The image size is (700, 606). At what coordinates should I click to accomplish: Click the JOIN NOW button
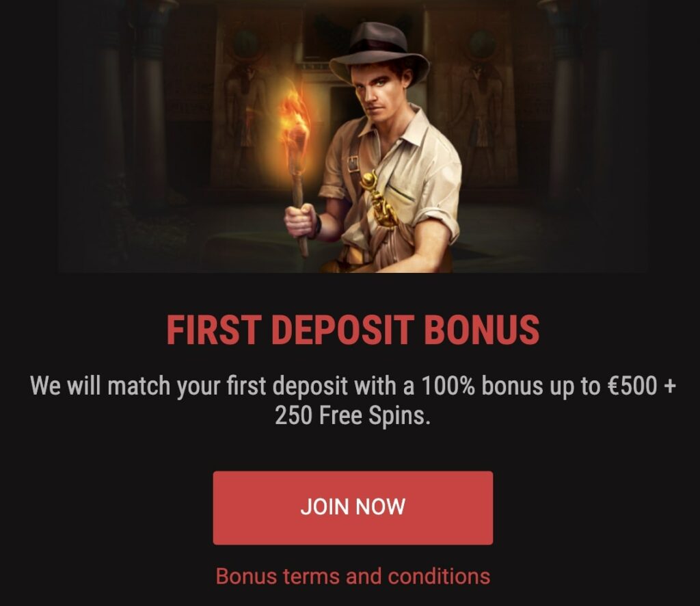[x=353, y=508]
